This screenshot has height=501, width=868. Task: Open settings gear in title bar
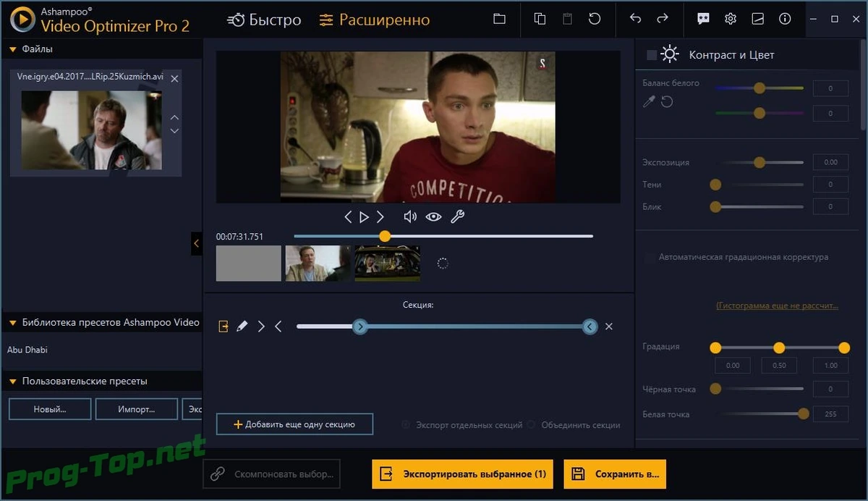click(731, 20)
